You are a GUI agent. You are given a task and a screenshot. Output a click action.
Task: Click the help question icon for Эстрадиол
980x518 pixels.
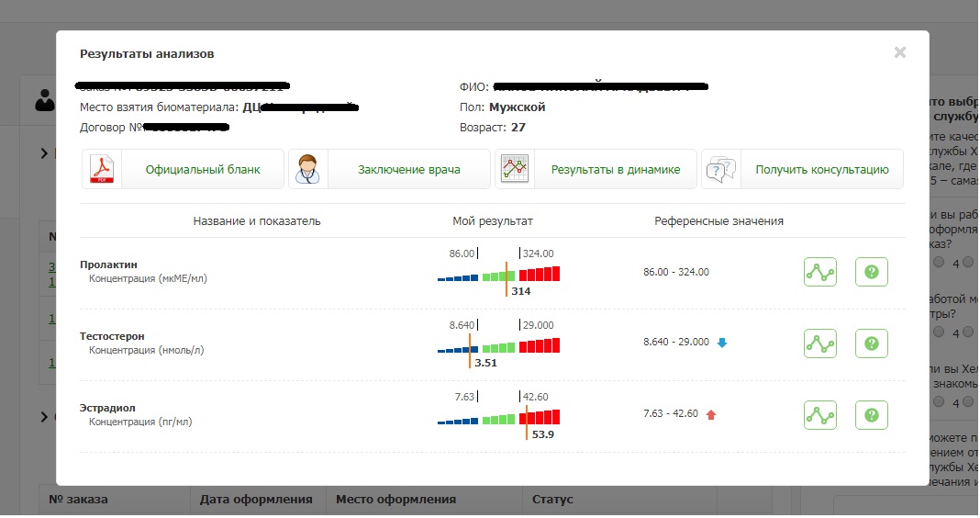(872, 415)
